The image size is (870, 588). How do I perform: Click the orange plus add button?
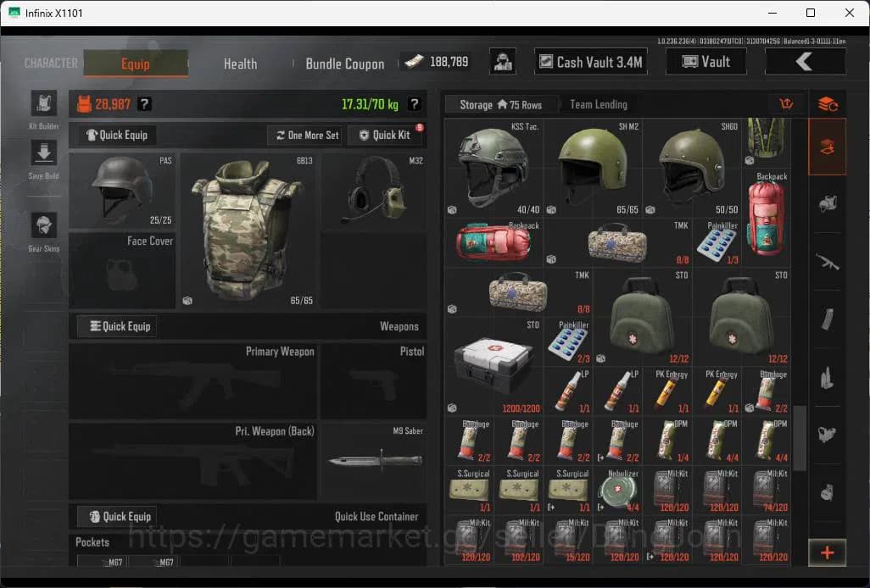click(x=827, y=552)
